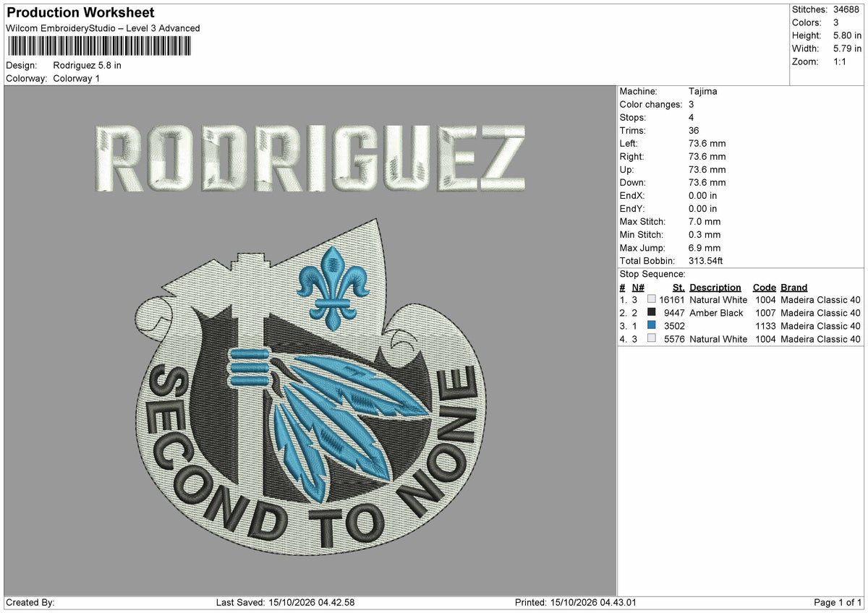Click the "Created By:" footer label
The width and height of the screenshot is (868, 613).
tap(30, 602)
